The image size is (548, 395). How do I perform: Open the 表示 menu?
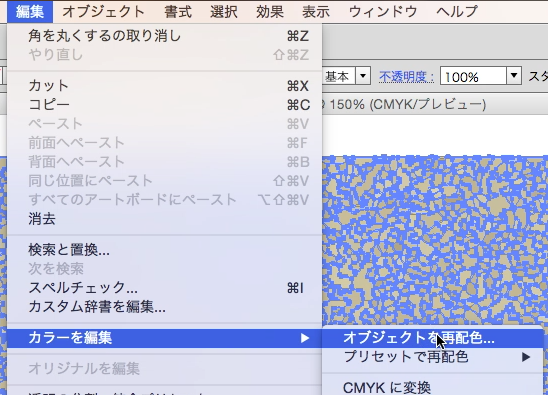click(x=316, y=12)
